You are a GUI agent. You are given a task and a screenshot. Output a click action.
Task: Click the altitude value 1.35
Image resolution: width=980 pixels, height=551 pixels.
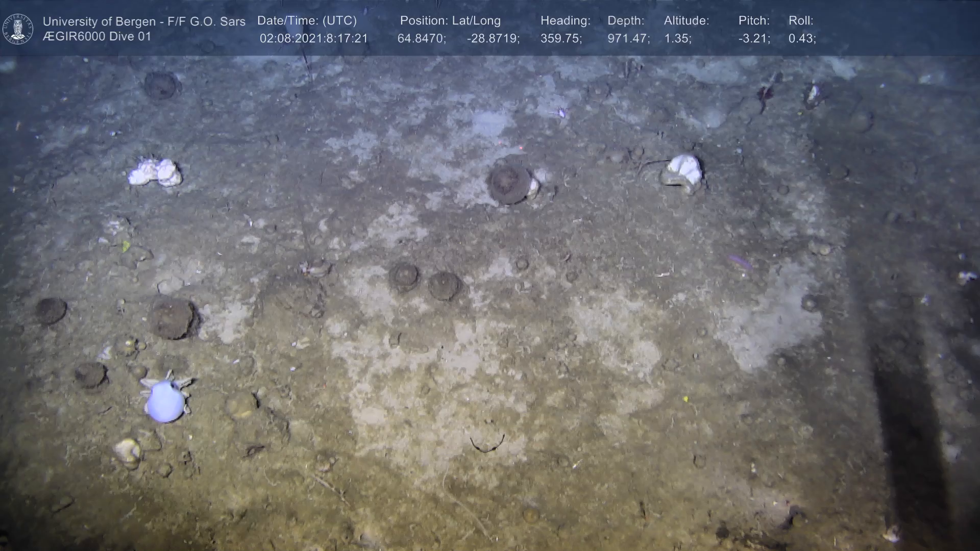[677, 39]
